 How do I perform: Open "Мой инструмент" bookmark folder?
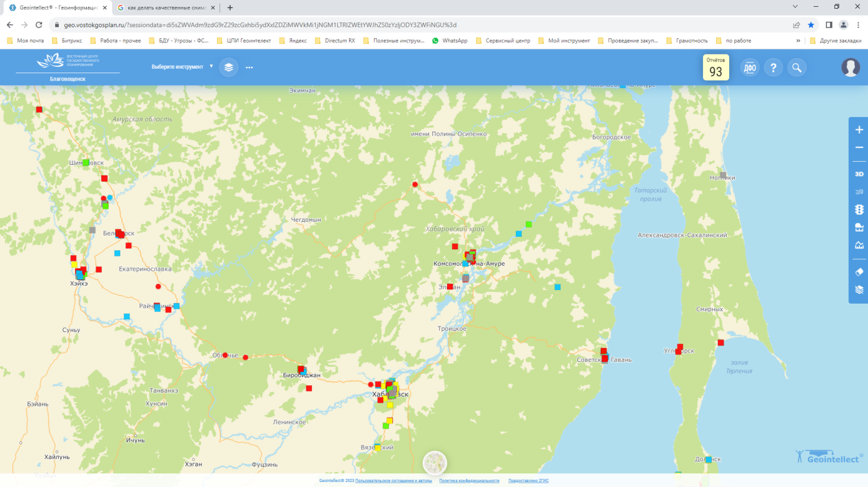[x=564, y=40]
